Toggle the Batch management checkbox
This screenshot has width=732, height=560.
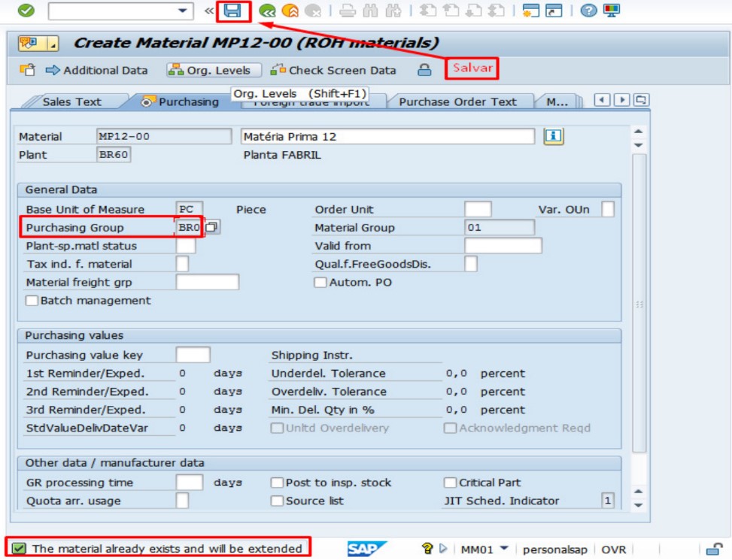click(32, 300)
